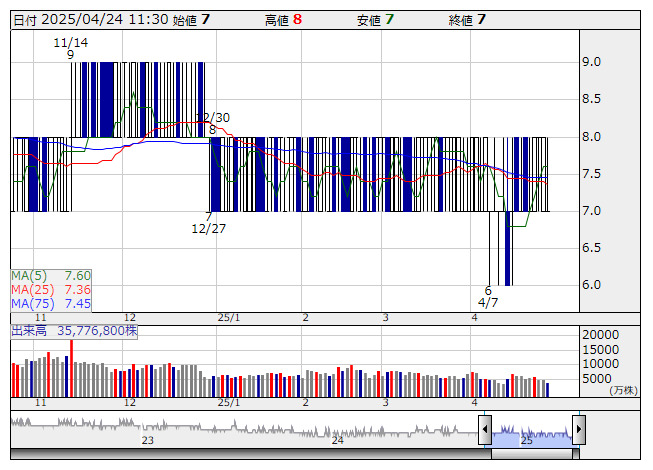Image resolution: width=653 pixels, height=470 pixels.
Task: Click the 4/7 low price annotation
Action: [488, 296]
